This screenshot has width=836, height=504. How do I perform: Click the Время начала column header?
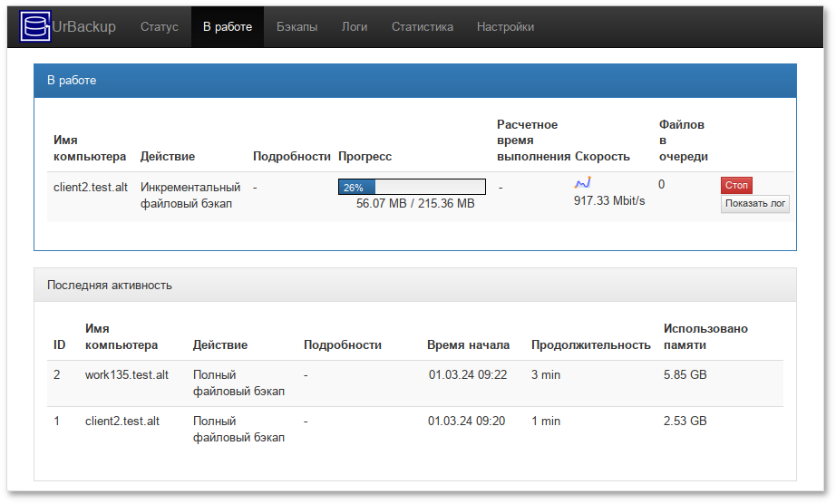468,344
